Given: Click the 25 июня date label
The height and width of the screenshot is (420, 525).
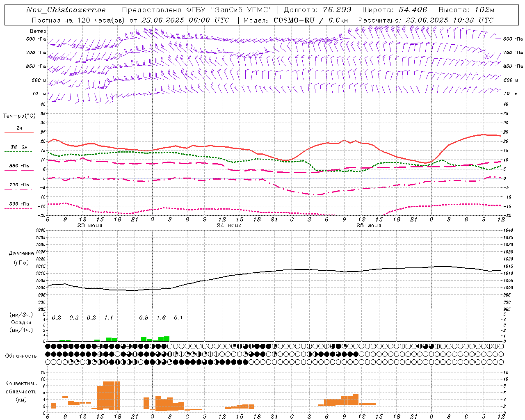Looking at the screenshot, I should tap(369, 226).
